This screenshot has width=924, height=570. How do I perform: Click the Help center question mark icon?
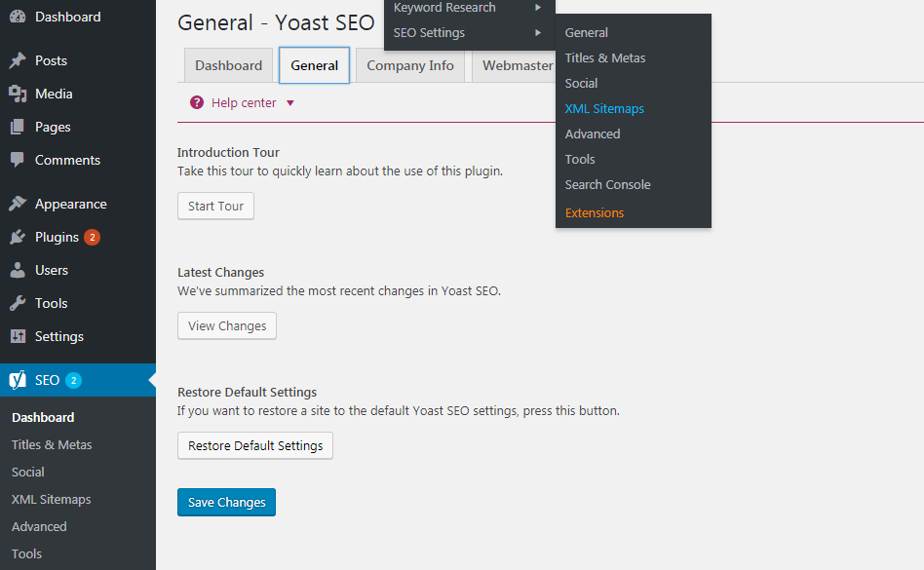(197, 102)
